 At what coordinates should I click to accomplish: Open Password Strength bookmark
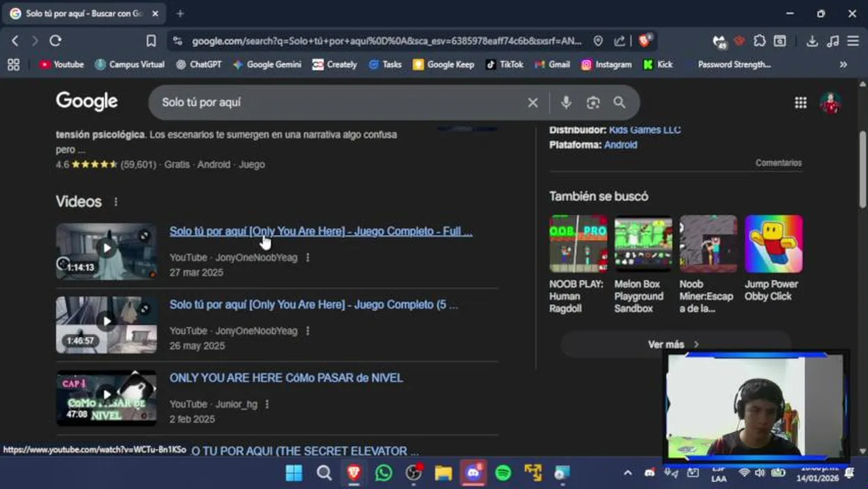[734, 65]
